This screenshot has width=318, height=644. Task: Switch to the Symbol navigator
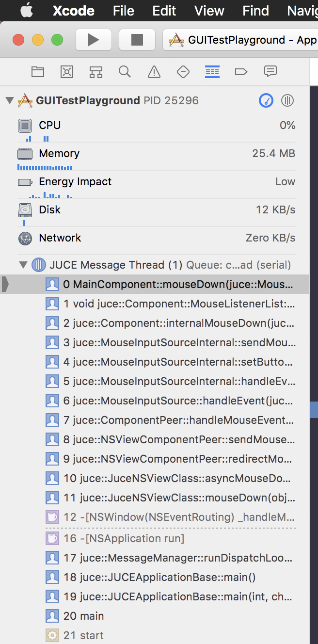point(96,72)
